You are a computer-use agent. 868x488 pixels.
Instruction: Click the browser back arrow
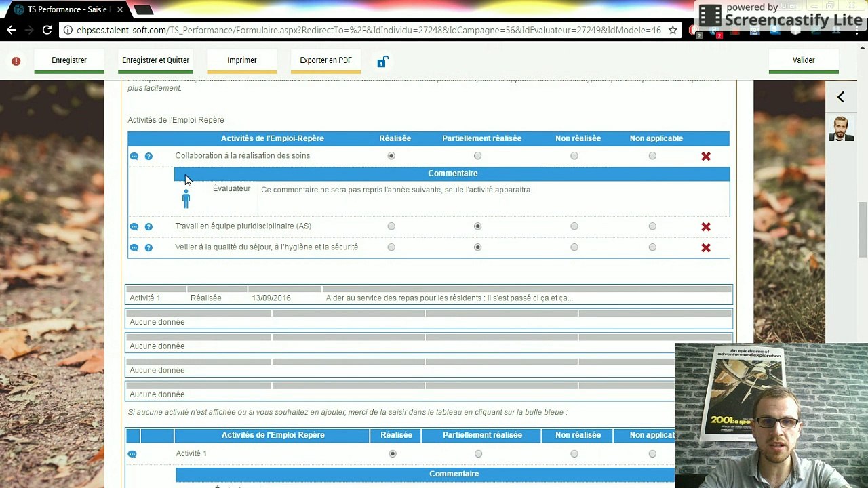tap(11, 30)
